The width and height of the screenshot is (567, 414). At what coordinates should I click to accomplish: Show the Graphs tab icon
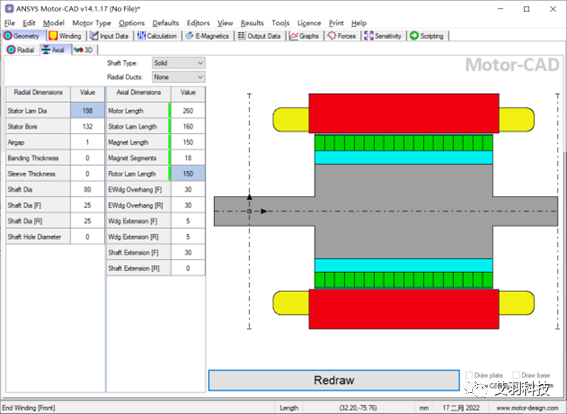coord(294,36)
